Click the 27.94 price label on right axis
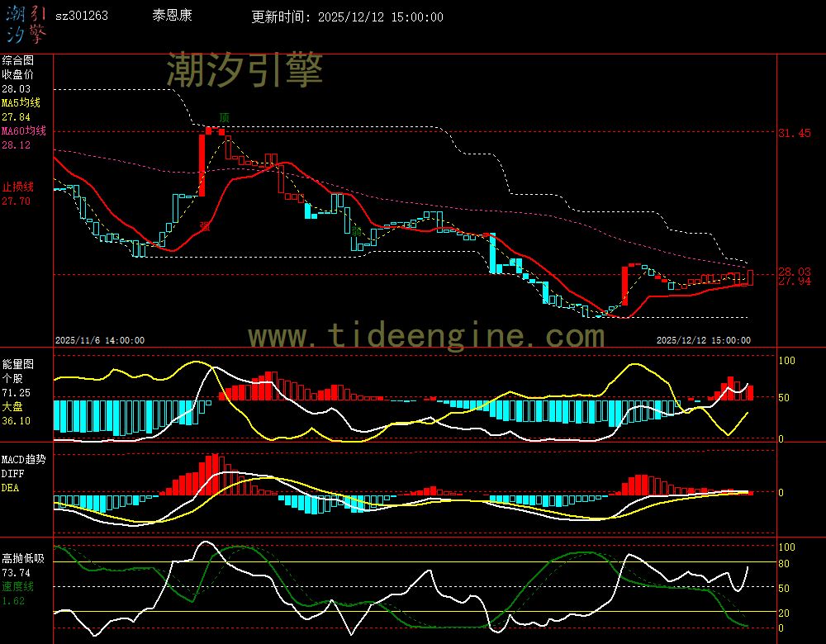The image size is (826, 644). (x=794, y=282)
